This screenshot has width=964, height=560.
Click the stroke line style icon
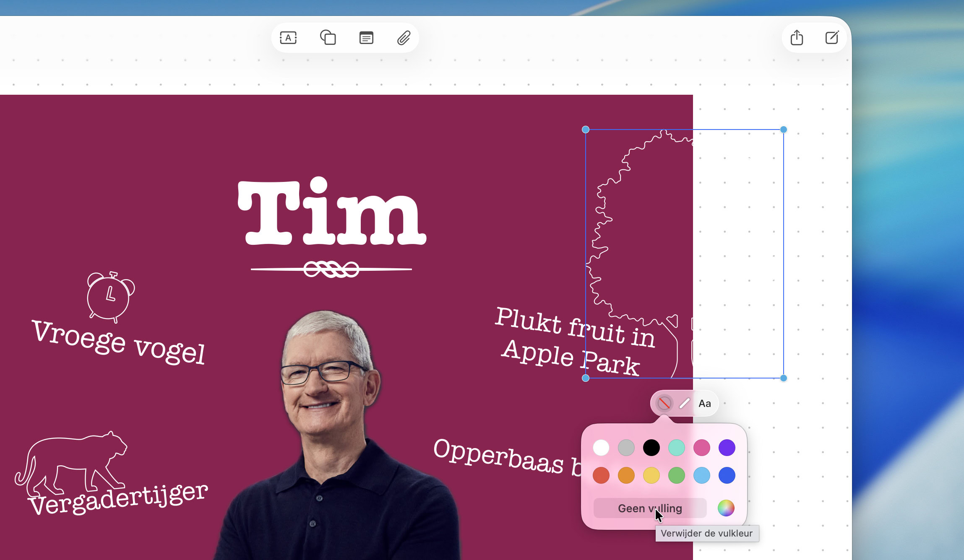[x=684, y=404]
